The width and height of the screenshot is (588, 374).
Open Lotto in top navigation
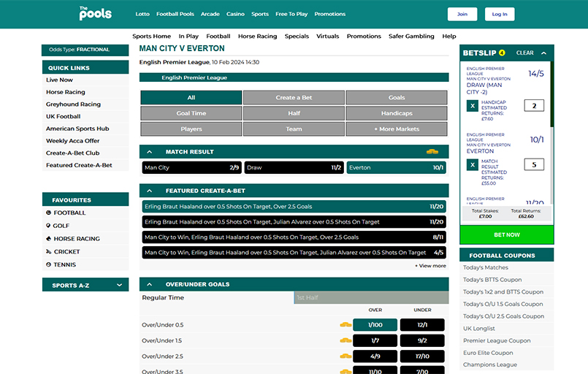click(x=142, y=14)
